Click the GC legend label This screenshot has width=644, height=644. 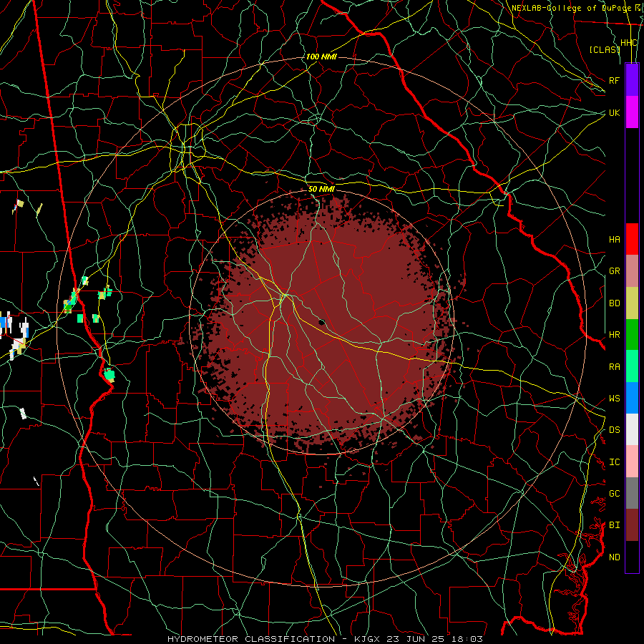pyautogui.click(x=614, y=494)
